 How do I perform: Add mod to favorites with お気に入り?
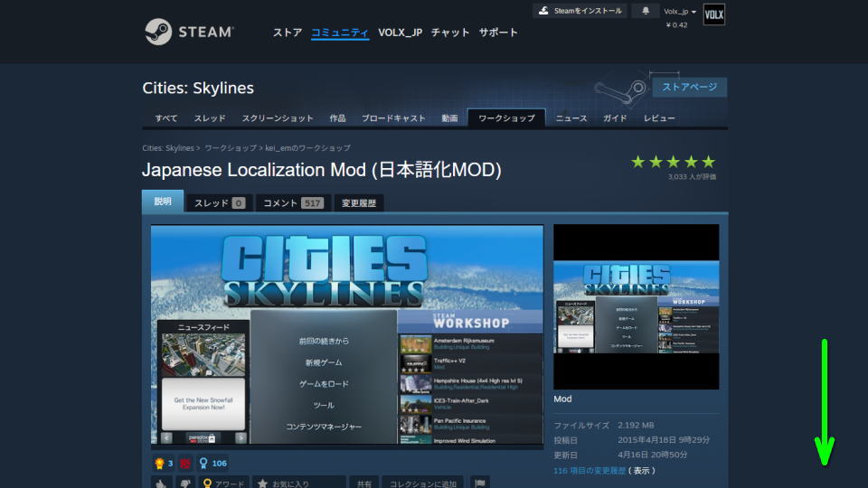point(299,483)
